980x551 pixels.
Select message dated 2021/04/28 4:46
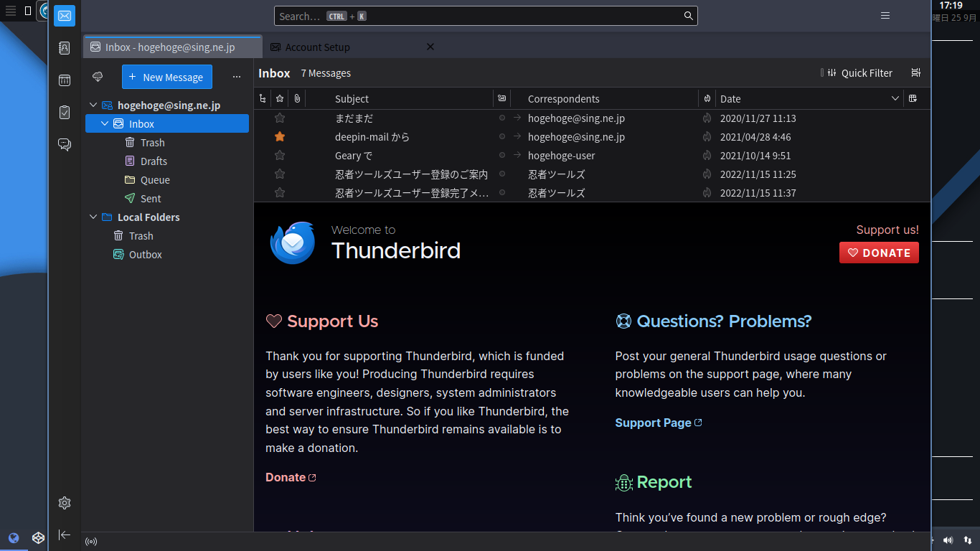pos(592,137)
